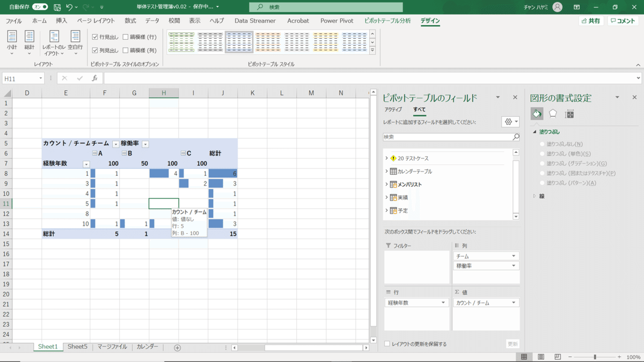Click the コメント comments button

623,21
